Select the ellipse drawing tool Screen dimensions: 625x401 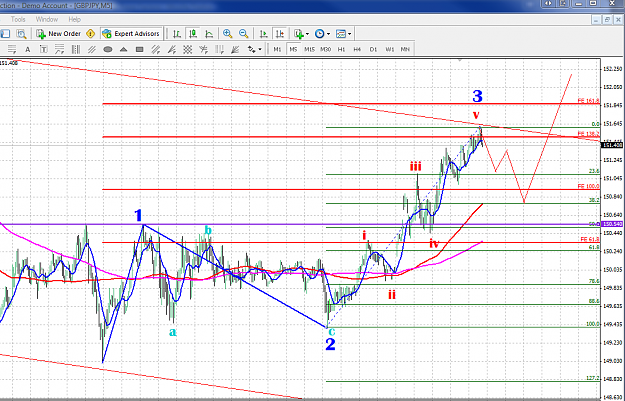pos(108,49)
